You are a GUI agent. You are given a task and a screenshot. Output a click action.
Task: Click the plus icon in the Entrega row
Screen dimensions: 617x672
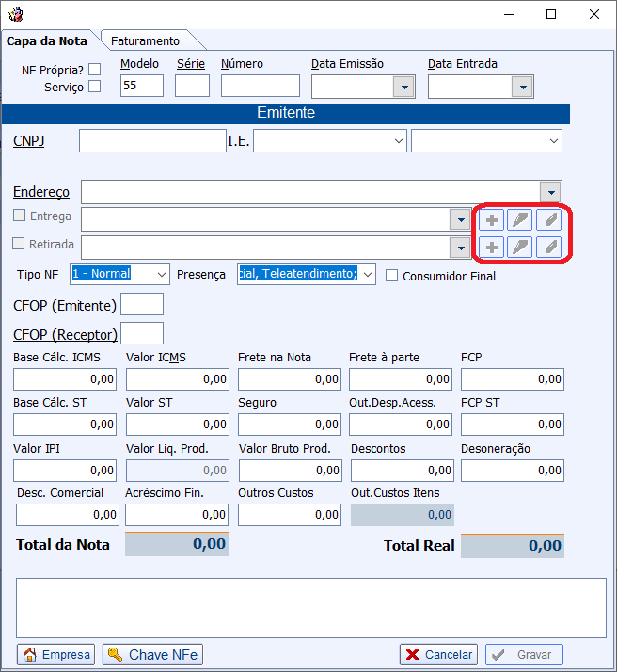[x=491, y=220]
